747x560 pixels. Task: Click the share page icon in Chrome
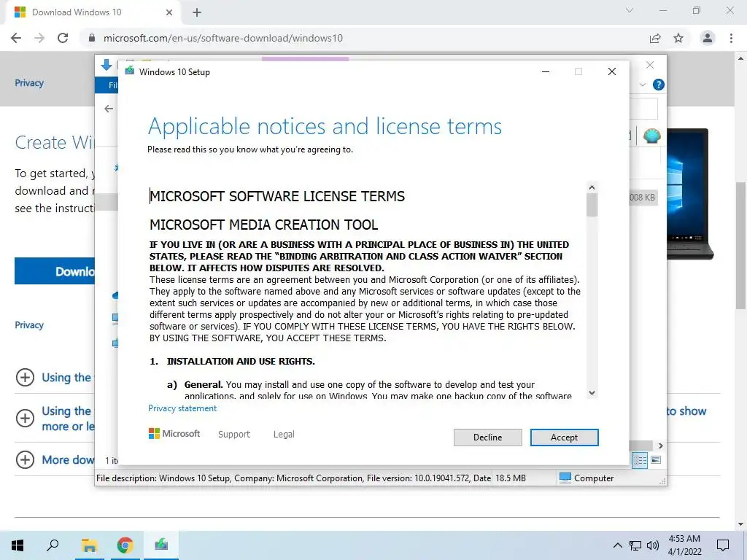(655, 38)
